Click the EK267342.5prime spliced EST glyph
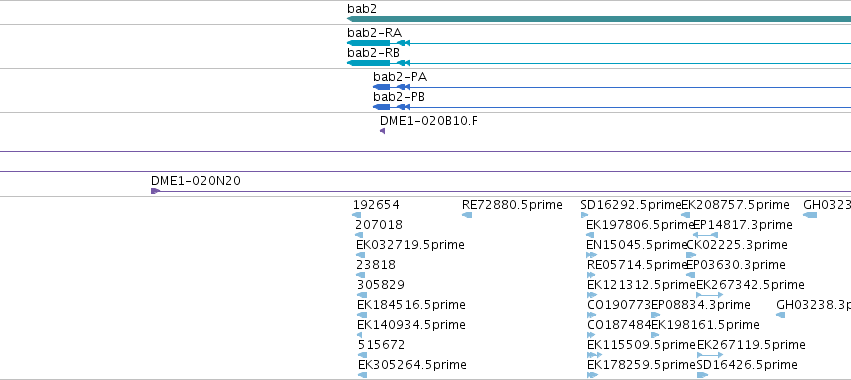 709,295
